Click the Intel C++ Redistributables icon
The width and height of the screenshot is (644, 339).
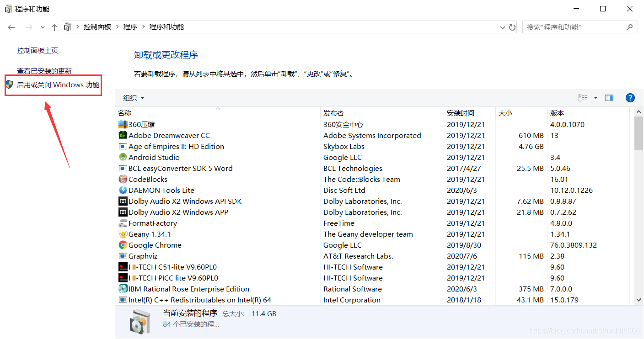123,300
